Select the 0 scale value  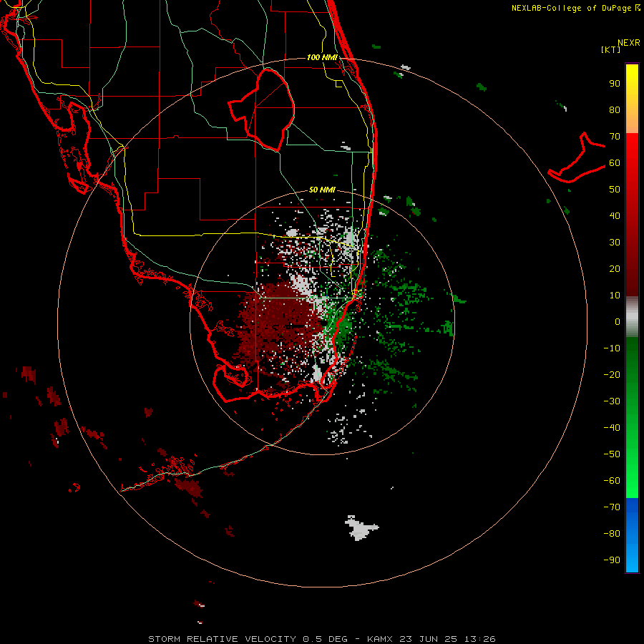point(618,321)
